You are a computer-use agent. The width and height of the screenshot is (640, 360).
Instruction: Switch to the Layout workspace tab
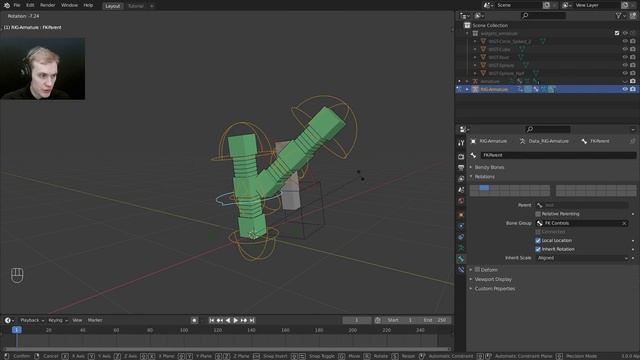point(113,6)
